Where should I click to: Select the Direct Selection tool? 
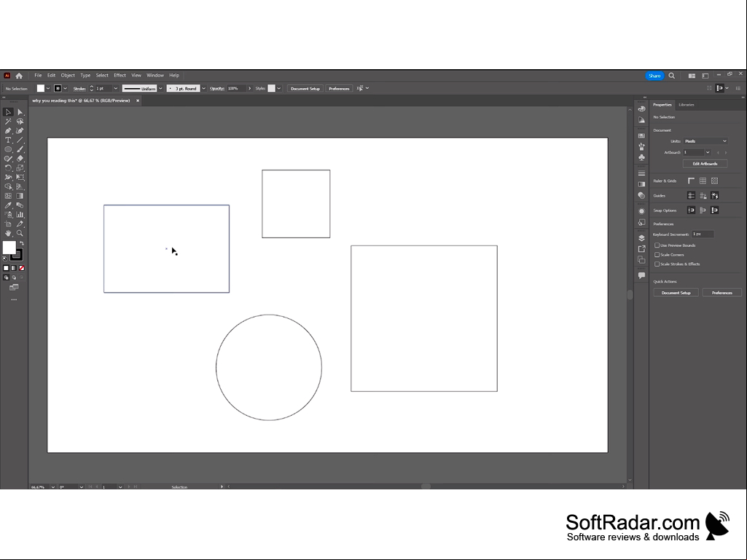point(20,112)
